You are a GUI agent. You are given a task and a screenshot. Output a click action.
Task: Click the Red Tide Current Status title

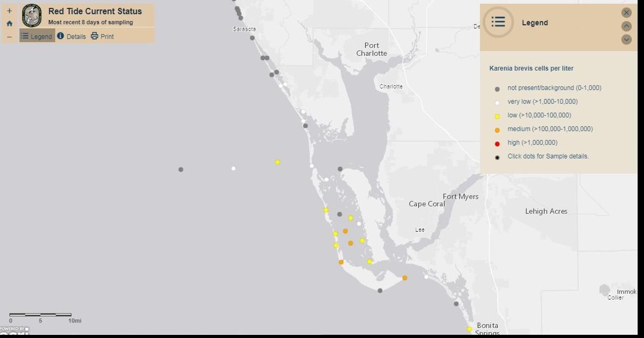96,11
